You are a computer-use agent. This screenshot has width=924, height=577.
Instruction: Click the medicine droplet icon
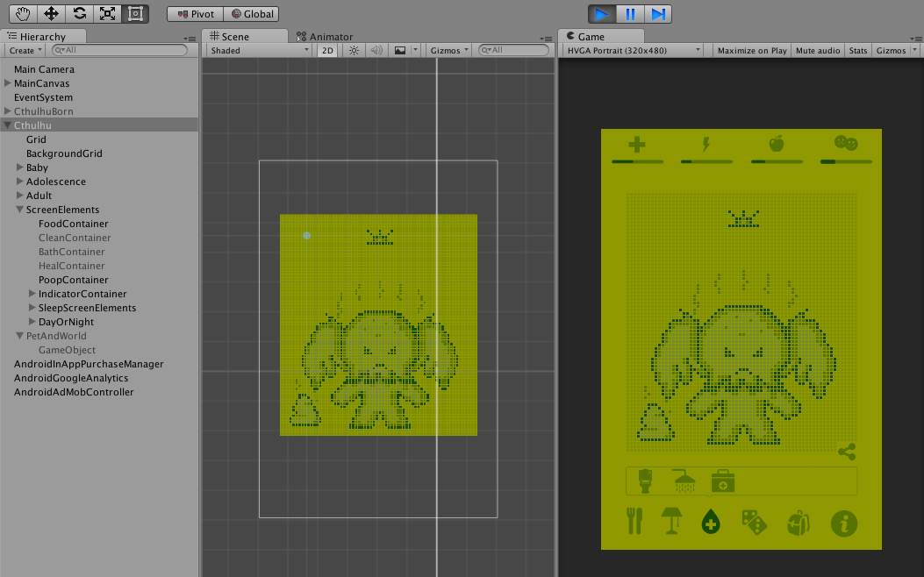point(711,522)
